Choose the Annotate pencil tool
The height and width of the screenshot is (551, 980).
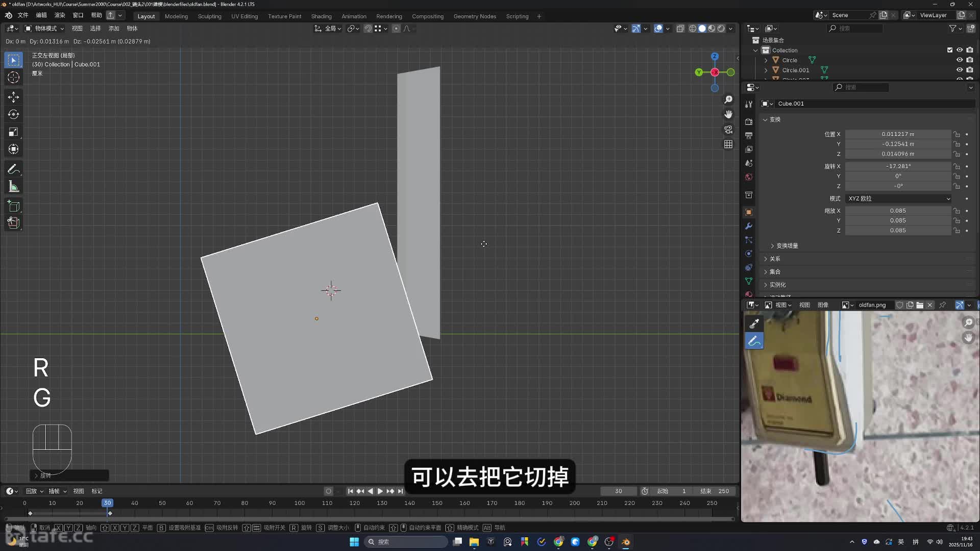[14, 169]
